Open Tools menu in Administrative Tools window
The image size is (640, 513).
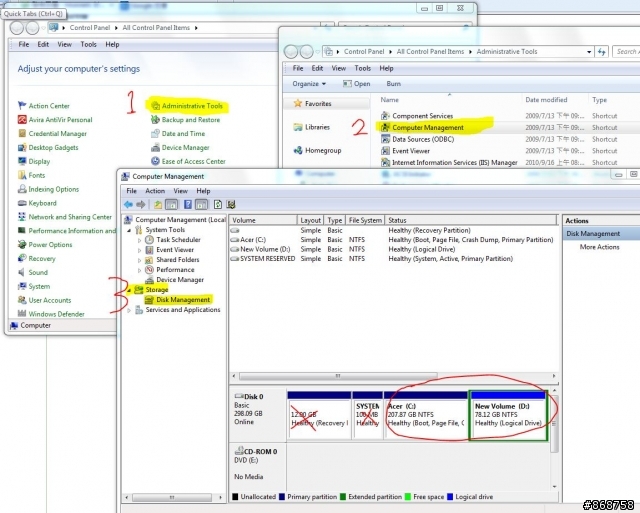click(362, 68)
